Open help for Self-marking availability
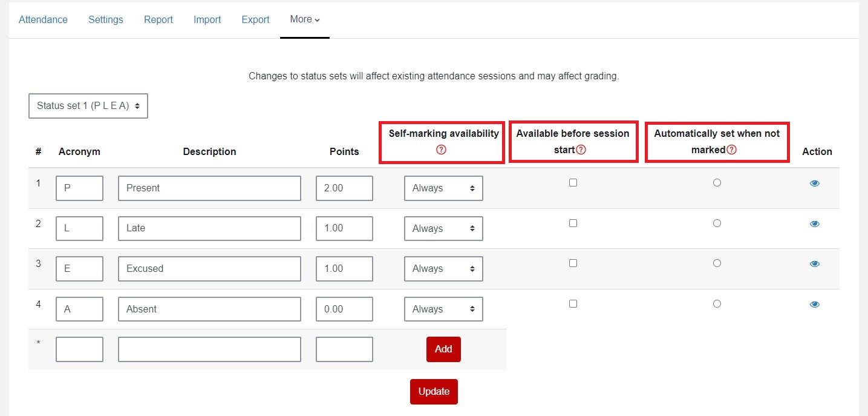This screenshot has width=868, height=416. 441,150
